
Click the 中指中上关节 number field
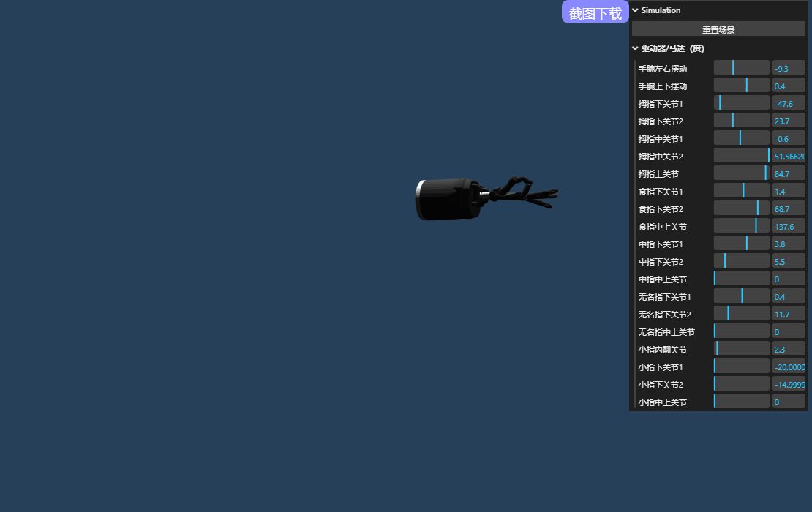click(789, 279)
